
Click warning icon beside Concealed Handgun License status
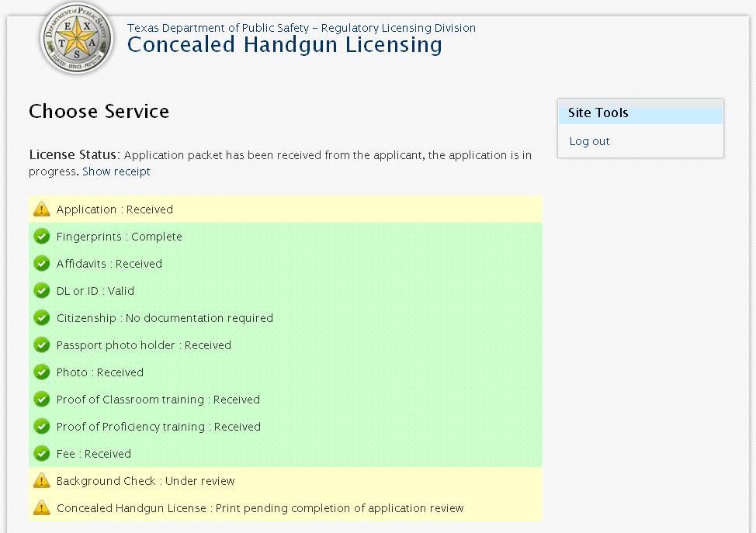[x=42, y=508]
